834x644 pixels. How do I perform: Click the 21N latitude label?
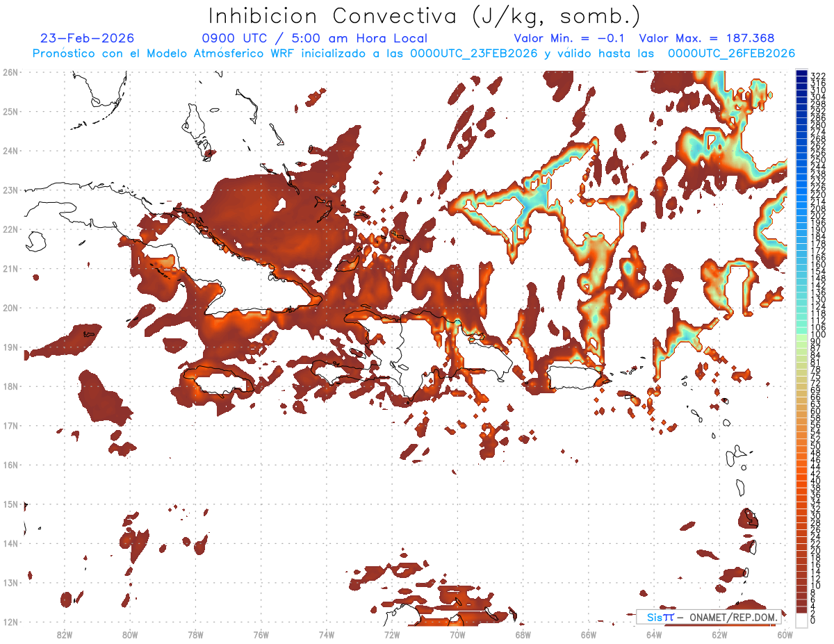(10, 268)
